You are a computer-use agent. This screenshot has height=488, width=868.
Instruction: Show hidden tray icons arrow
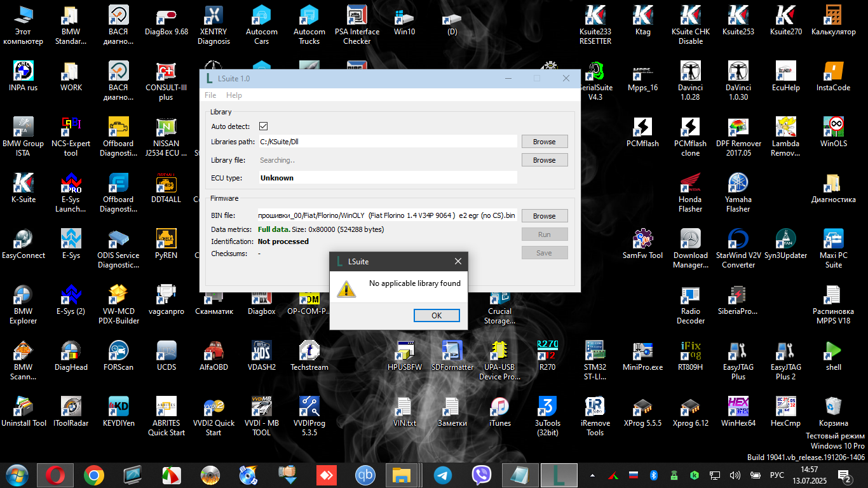[x=593, y=475]
